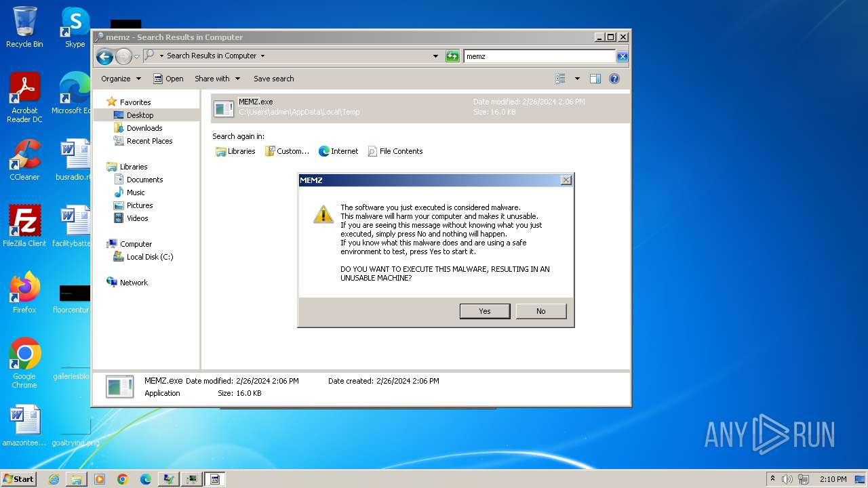Screen dimensions: 868x488
Task: Select the amazontee Word document icon
Action: [x=24, y=426]
